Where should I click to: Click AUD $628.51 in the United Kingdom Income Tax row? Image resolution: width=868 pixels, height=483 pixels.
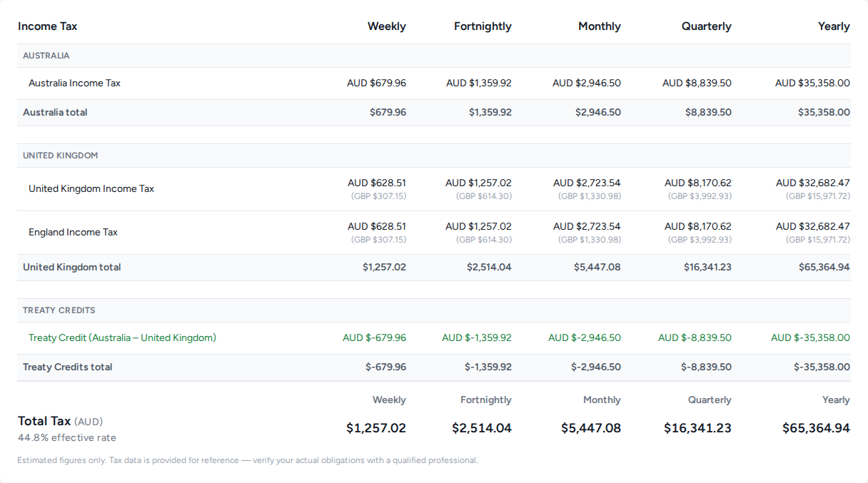click(377, 183)
